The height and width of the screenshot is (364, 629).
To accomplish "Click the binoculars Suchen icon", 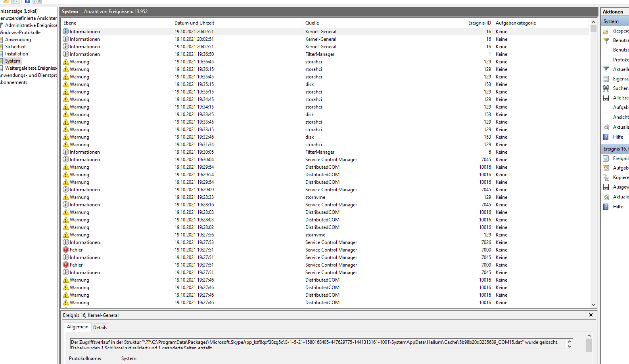I will tap(606, 88).
